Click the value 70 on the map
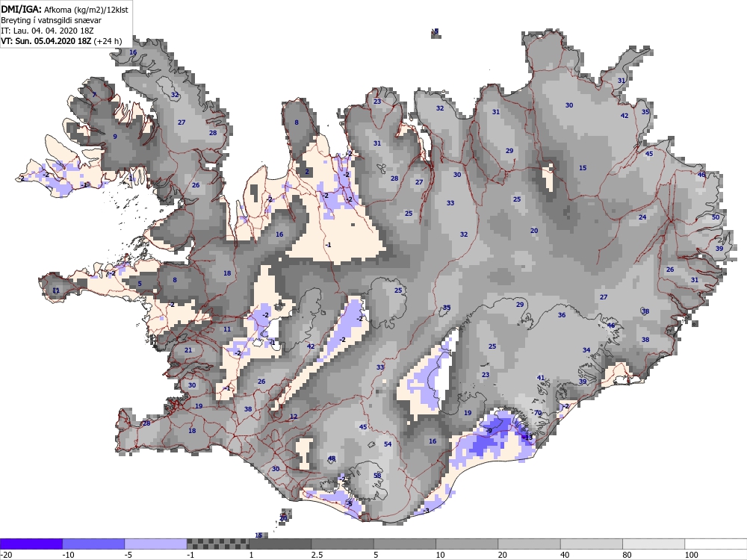 538,413
